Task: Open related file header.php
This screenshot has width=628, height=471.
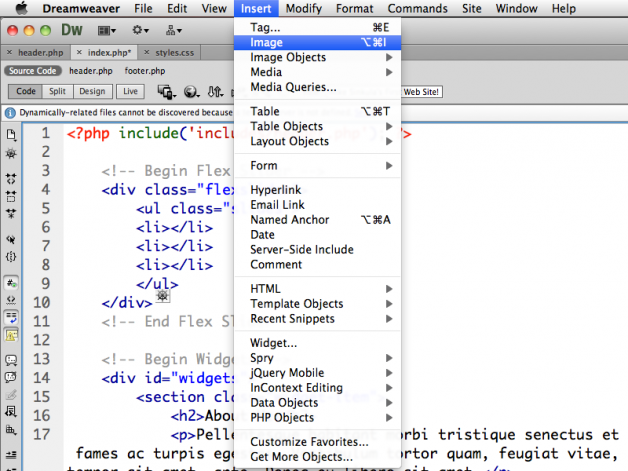Action: point(91,71)
